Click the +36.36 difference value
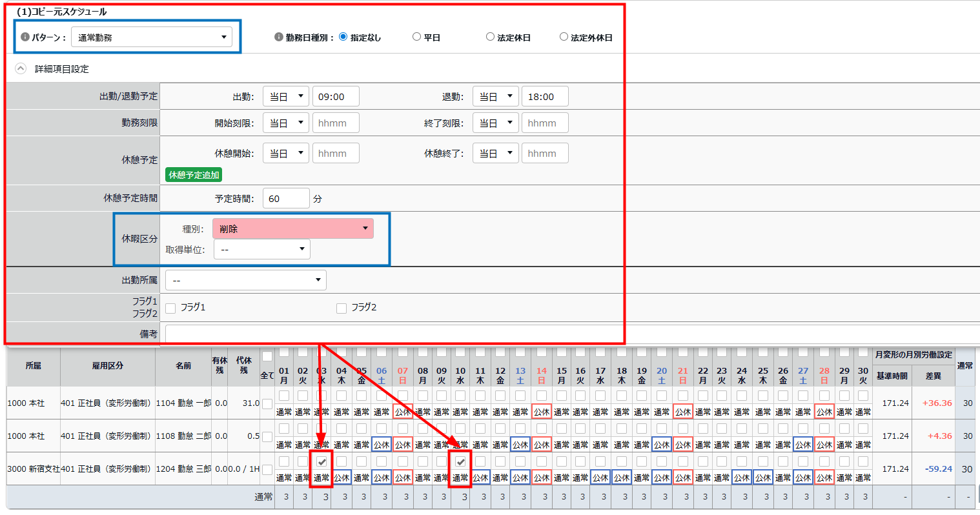The width and height of the screenshot is (980, 515). (937, 403)
